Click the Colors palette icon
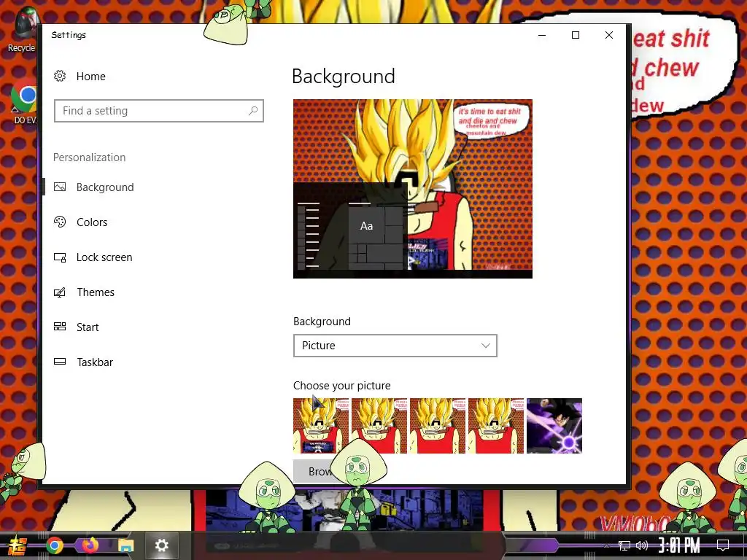Viewport: 747px width, 560px height. (60, 222)
